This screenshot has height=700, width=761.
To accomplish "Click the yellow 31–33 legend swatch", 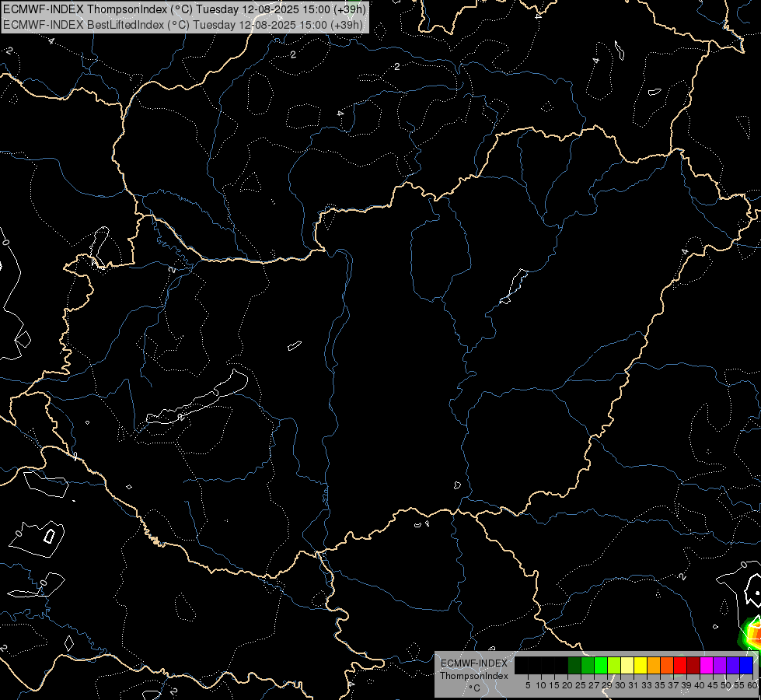I will point(641,665).
